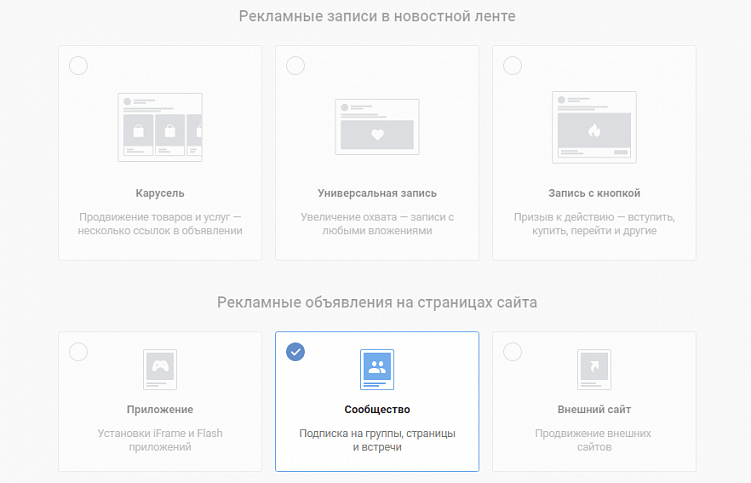Click description 'Призыв к действию — вступить'
751x483 pixels.
coord(594,217)
